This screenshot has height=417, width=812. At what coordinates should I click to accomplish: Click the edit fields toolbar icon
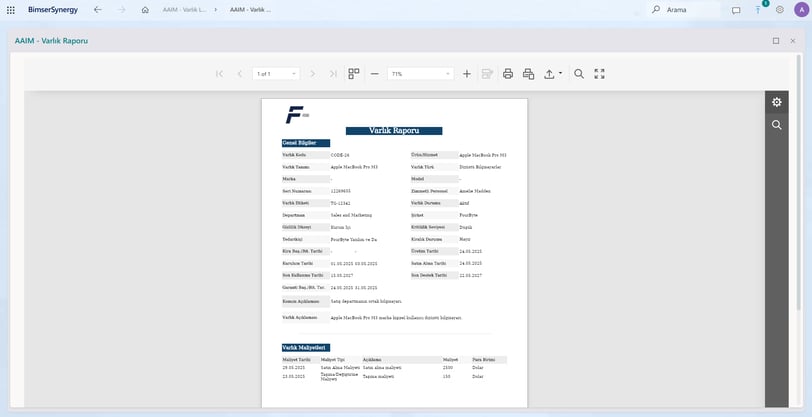[x=487, y=74]
